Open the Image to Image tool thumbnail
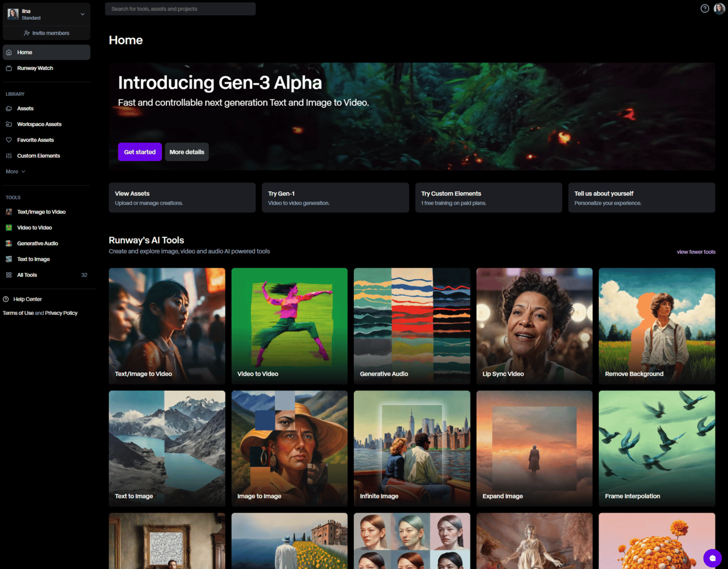728x569 pixels. [290, 449]
